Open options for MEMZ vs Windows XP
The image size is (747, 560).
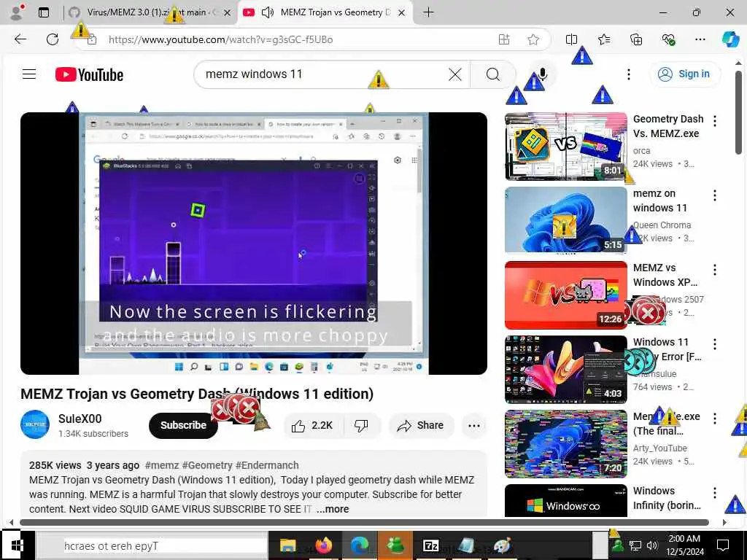(x=715, y=270)
